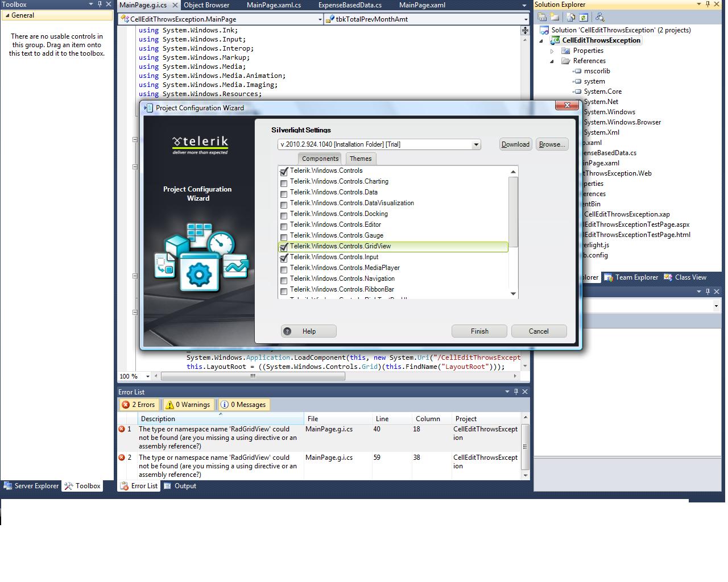728x582 pixels.
Task: Open the Toolbox window position menu arrow
Action: coord(90,5)
